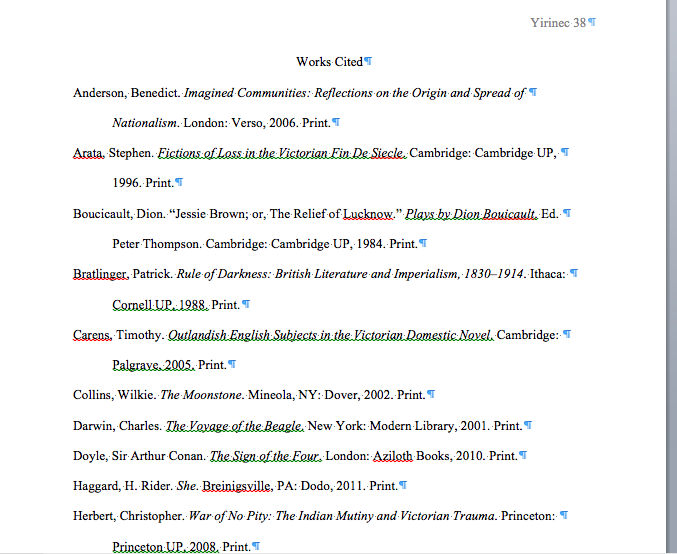Screen dimensions: 677x554
Task: Click the misspelled word 'Aziloth'
Action: (x=392, y=456)
